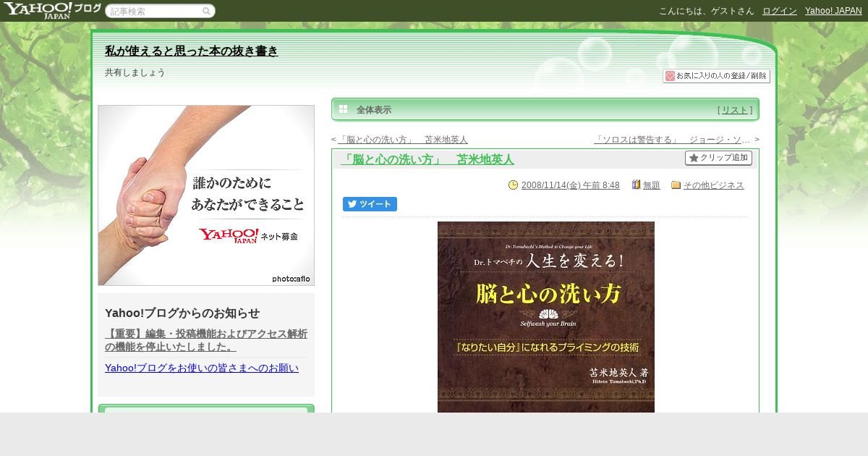Go to the previous post 「脳と心の洗い方」 link above the article
This screenshot has height=456, width=868.
403,140
